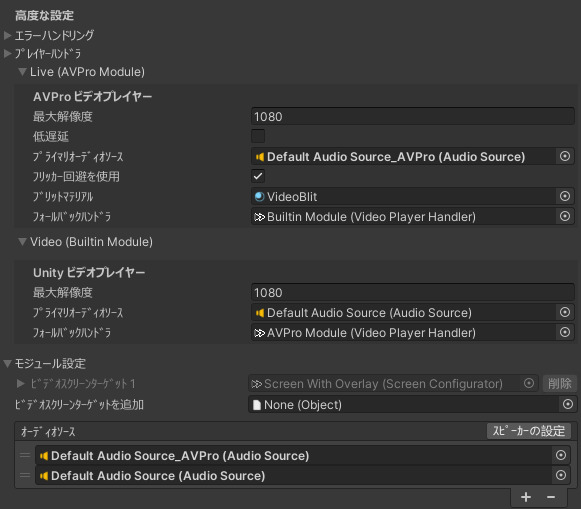The image size is (581, 509).
Task: Open object picker for Builtin Module fallback handler
Action: [565, 216]
